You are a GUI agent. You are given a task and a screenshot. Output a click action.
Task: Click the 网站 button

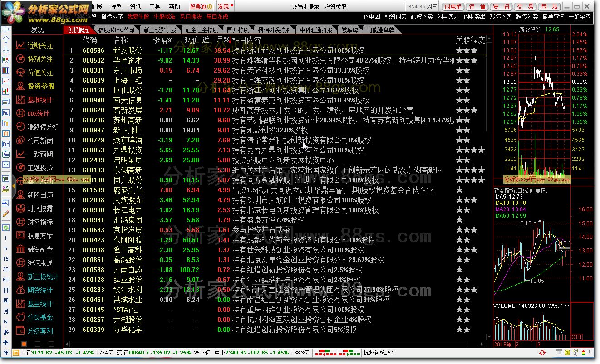click(550, 6)
